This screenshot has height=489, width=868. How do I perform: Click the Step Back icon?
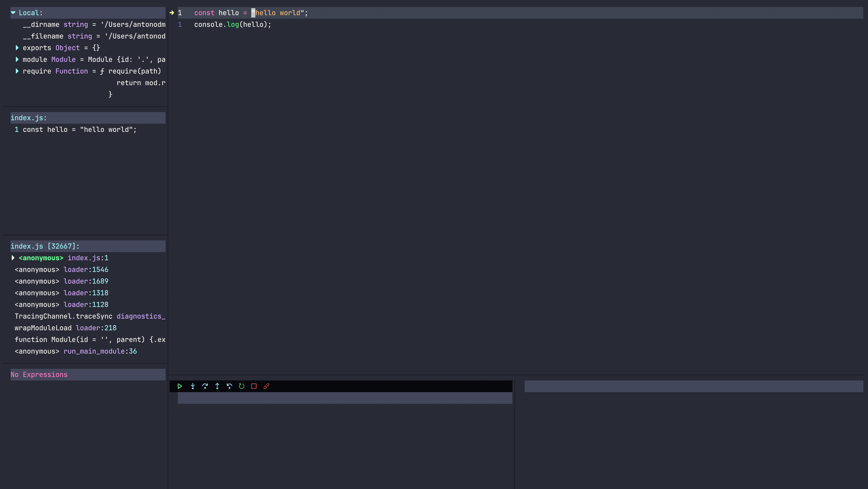click(229, 386)
